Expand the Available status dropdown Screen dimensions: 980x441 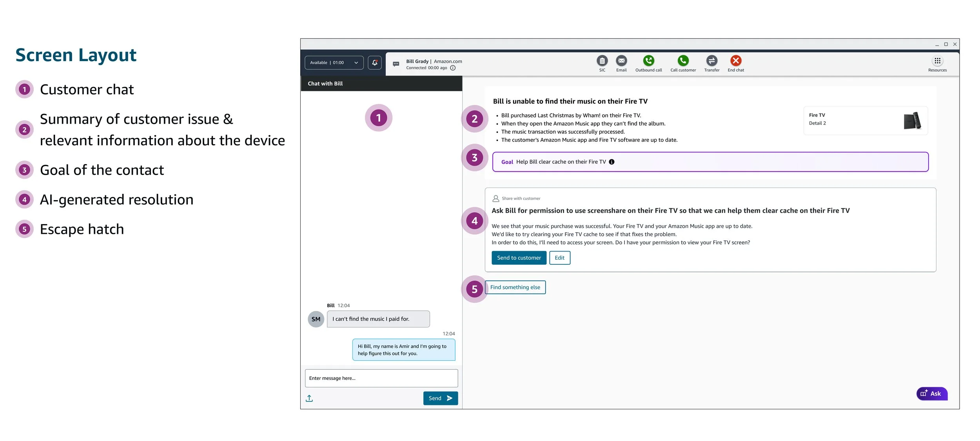(x=334, y=63)
